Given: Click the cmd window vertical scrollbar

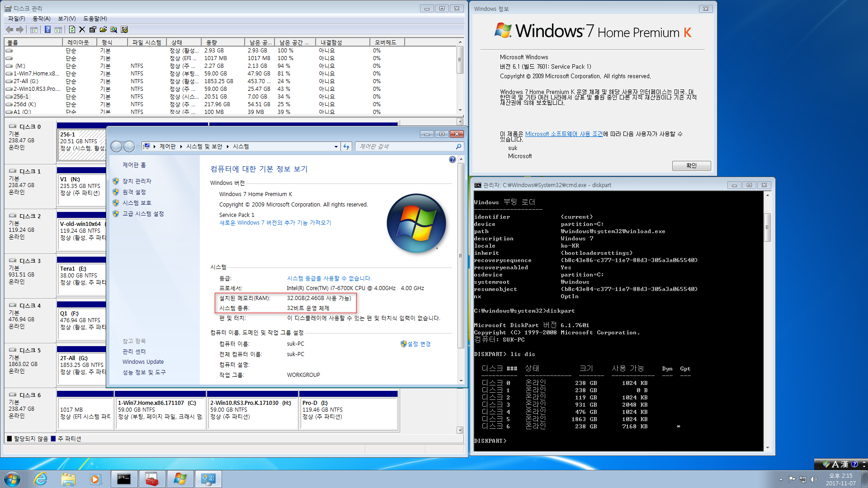Looking at the screenshot, I should (767, 227).
